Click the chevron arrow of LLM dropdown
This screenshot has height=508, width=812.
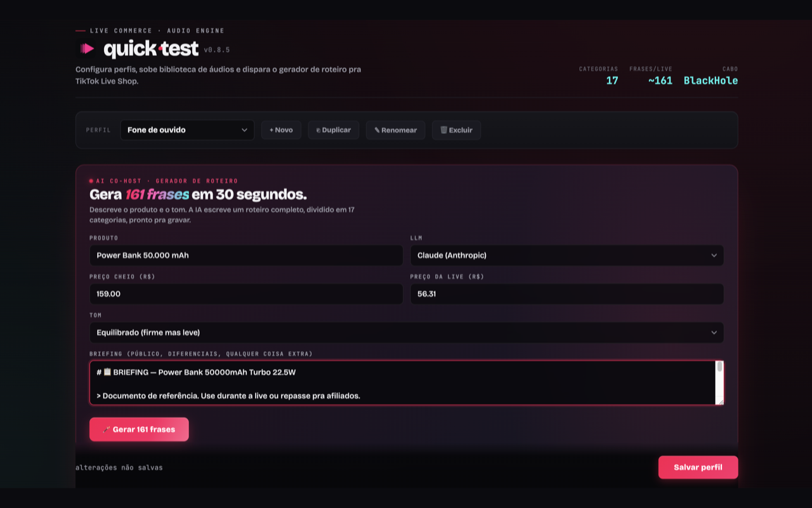[714, 255]
